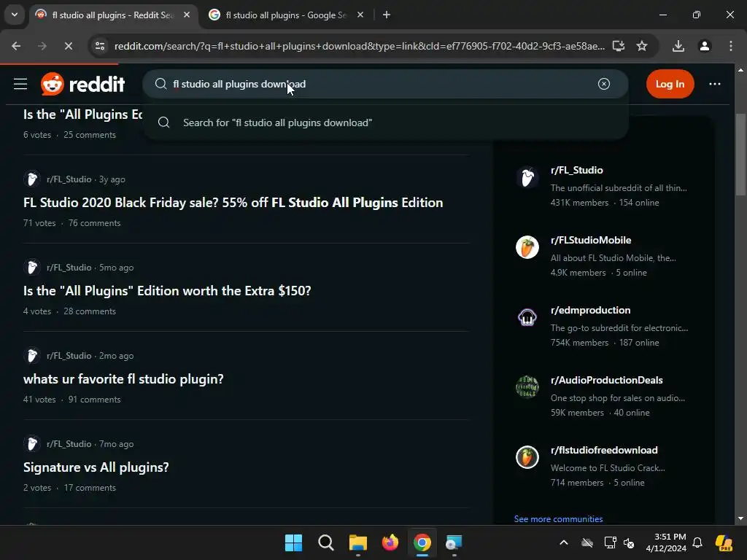Close the Reddit Search tab
Image resolution: width=747 pixels, height=560 pixels.
click(x=187, y=15)
